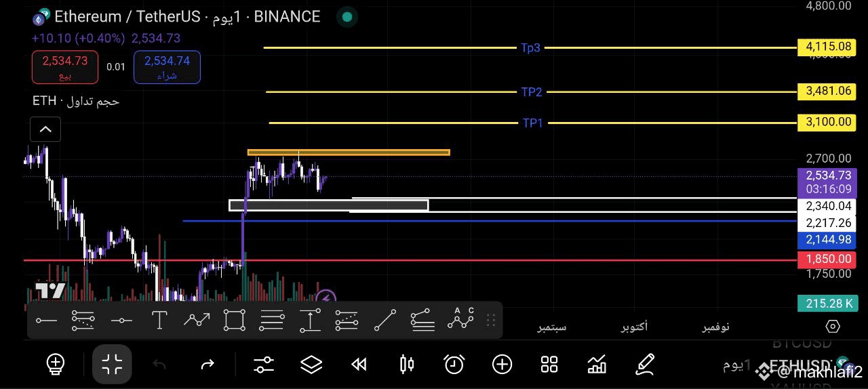The width and height of the screenshot is (868, 389).
Task: Tap the blue buy button 2,534.74
Action: [167, 67]
